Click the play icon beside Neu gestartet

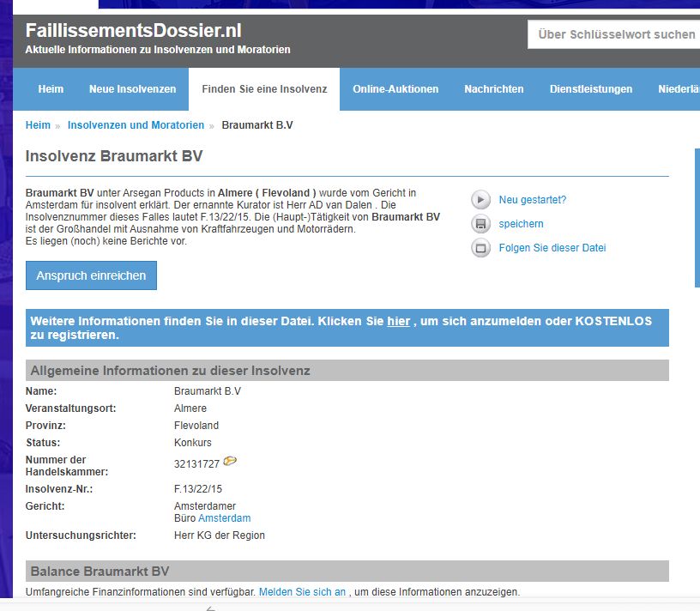pyautogui.click(x=480, y=200)
